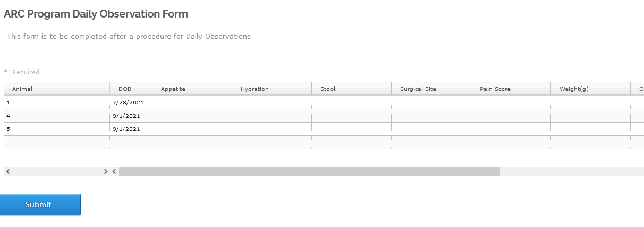This screenshot has height=227, width=644.
Task: Click right arrow of Animal pane scrollbar
Action: [106, 172]
